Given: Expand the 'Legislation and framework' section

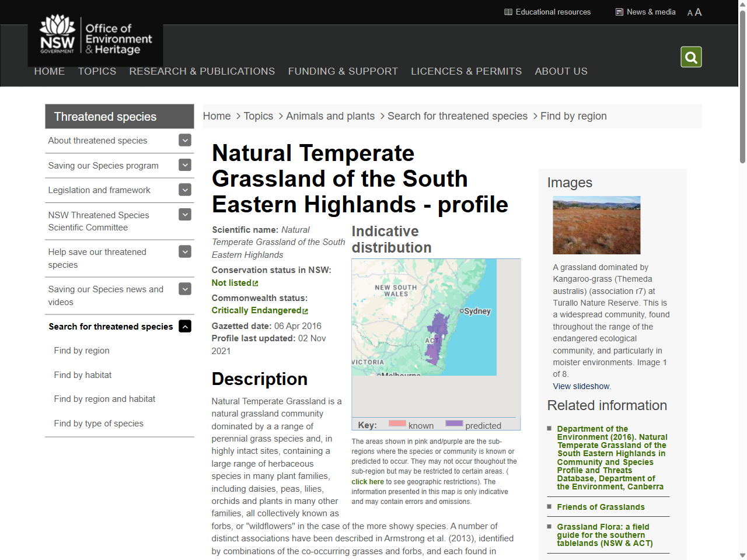Looking at the screenshot, I should [184, 190].
